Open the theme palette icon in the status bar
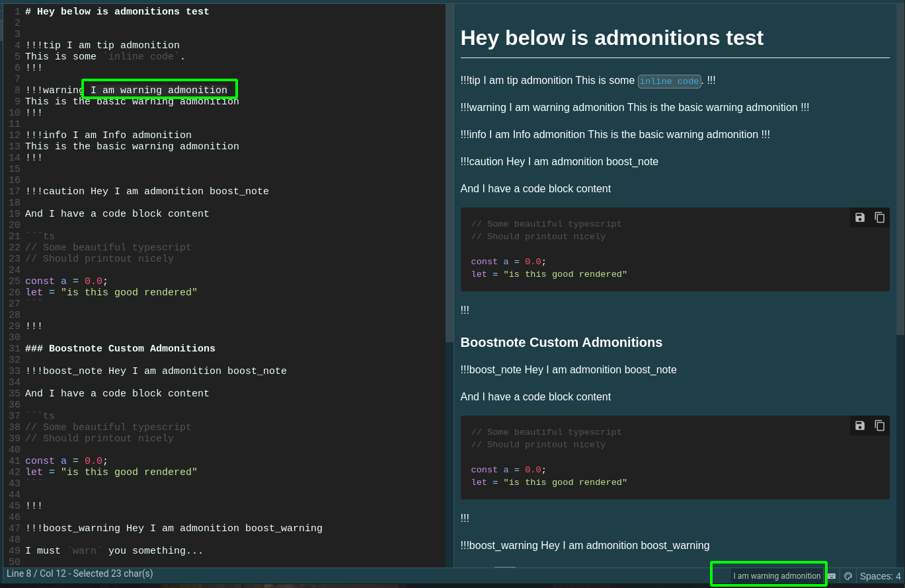Screen dimensions: 905x588 point(848,576)
